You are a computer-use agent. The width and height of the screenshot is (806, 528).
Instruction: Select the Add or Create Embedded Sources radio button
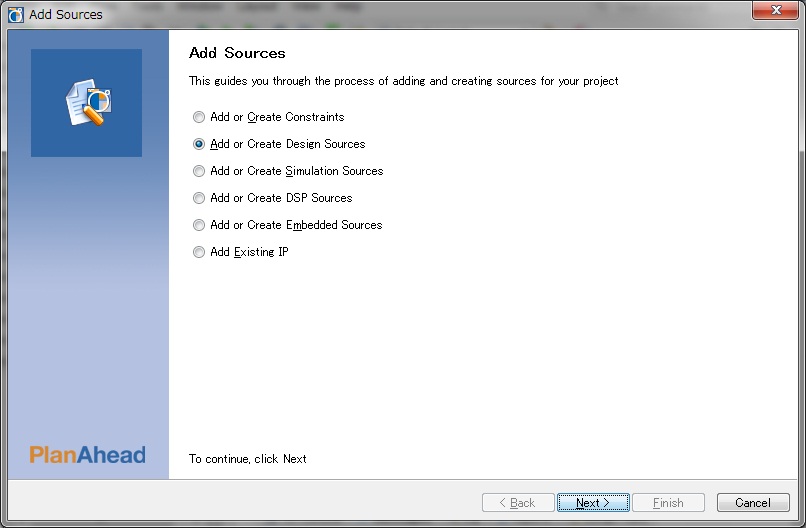coord(199,225)
